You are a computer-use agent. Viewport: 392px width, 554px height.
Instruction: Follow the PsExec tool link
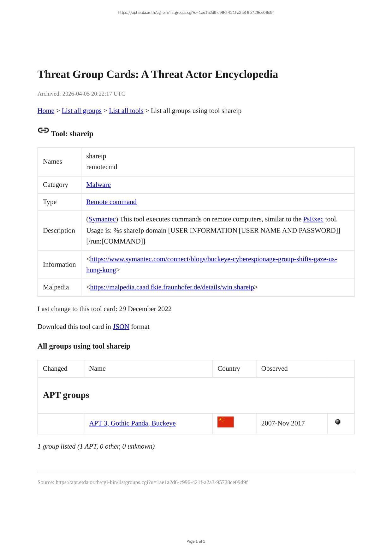[313, 219]
